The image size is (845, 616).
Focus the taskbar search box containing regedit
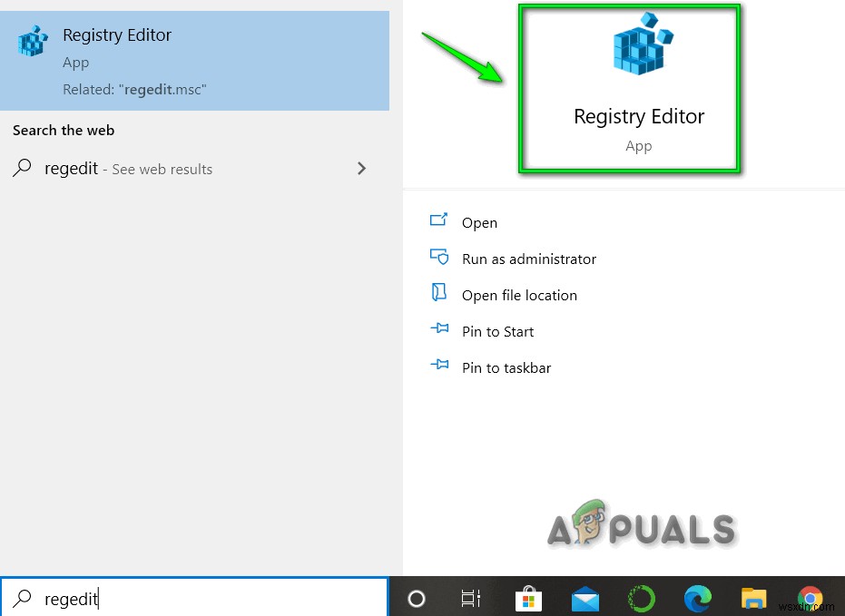click(194, 597)
